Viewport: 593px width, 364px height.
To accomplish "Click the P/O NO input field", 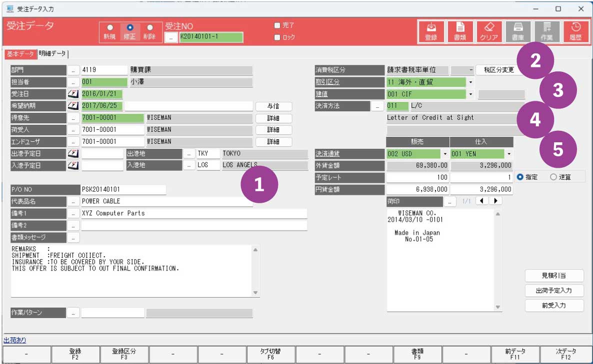I will coord(123,190).
